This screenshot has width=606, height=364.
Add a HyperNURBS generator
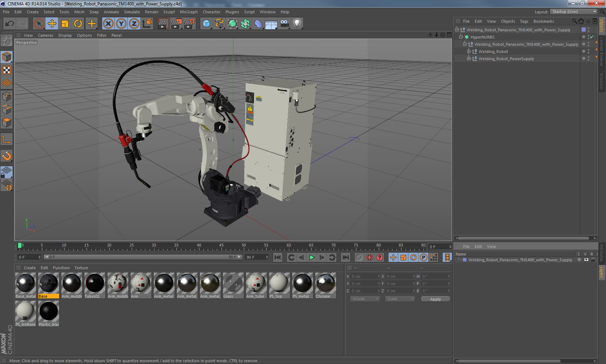click(x=232, y=24)
